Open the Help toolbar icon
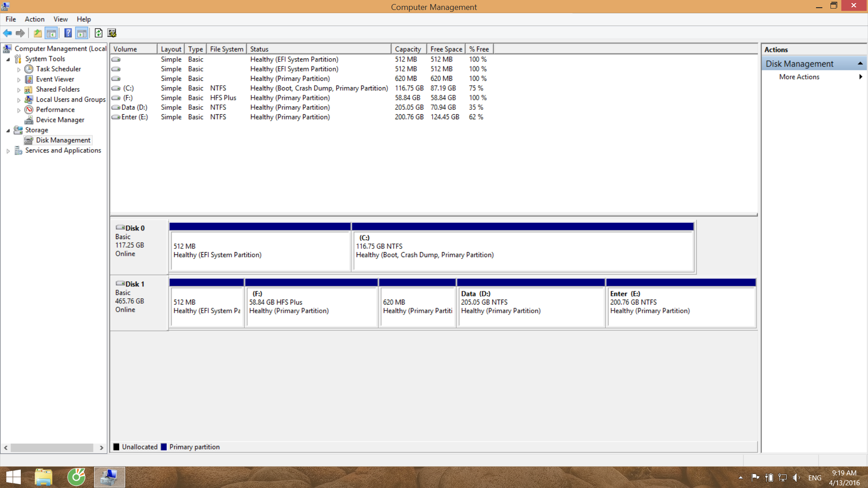The height and width of the screenshot is (488, 868). [x=68, y=33]
